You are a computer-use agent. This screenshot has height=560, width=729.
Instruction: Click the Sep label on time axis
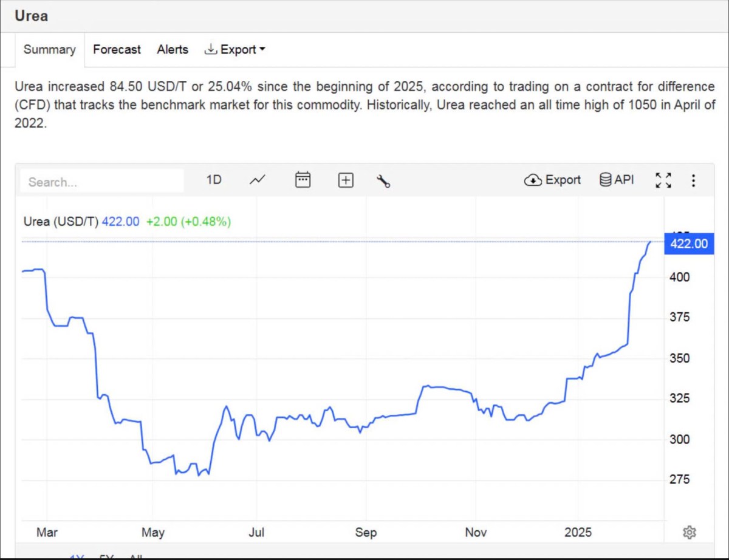pyautogui.click(x=366, y=533)
